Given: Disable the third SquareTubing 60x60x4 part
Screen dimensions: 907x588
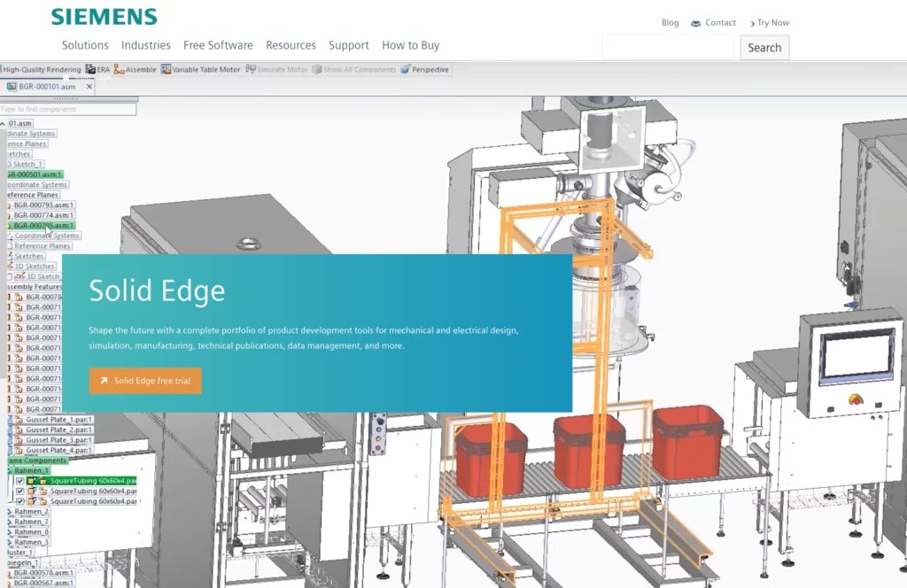Looking at the screenshot, I should pyautogui.click(x=19, y=501).
